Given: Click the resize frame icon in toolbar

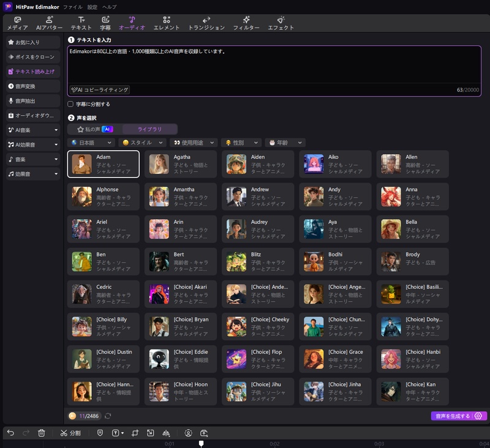Looking at the screenshot, I should [x=150, y=433].
